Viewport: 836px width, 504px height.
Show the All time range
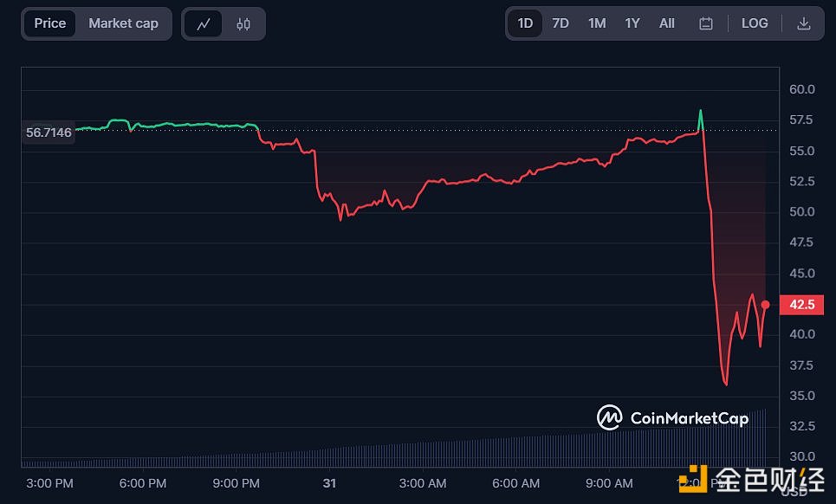tap(667, 23)
